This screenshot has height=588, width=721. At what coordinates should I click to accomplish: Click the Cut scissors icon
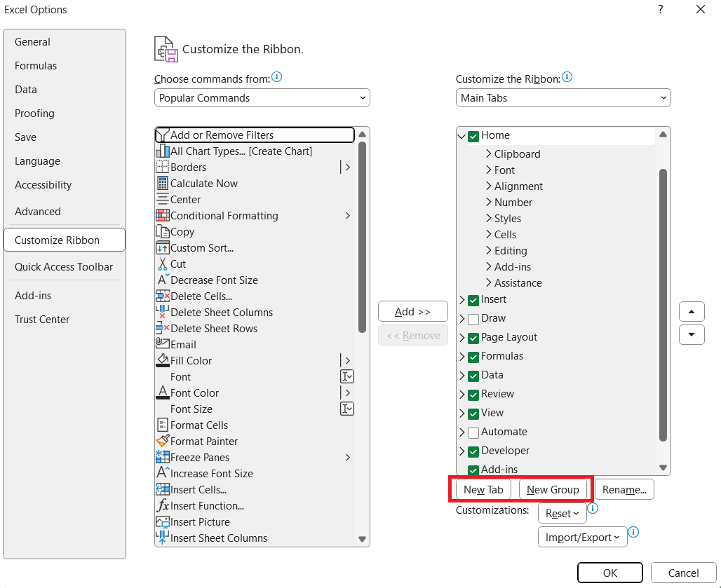click(x=163, y=264)
